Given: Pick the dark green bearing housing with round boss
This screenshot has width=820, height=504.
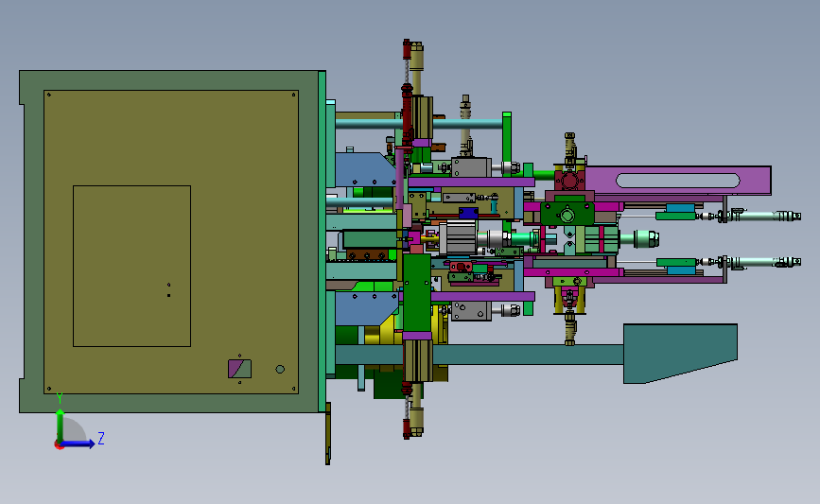Looking at the screenshot, I should click(x=567, y=214).
